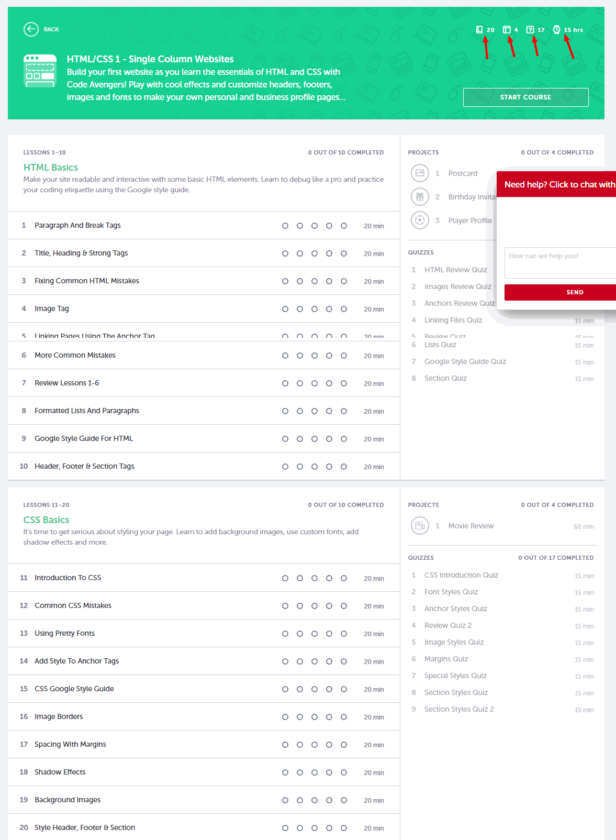Click the clock icon beside 15 hrs

pos(556,30)
